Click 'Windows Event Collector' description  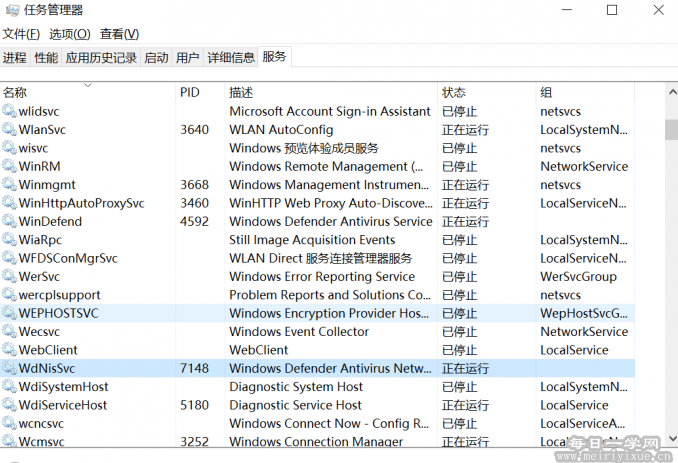[x=299, y=332]
